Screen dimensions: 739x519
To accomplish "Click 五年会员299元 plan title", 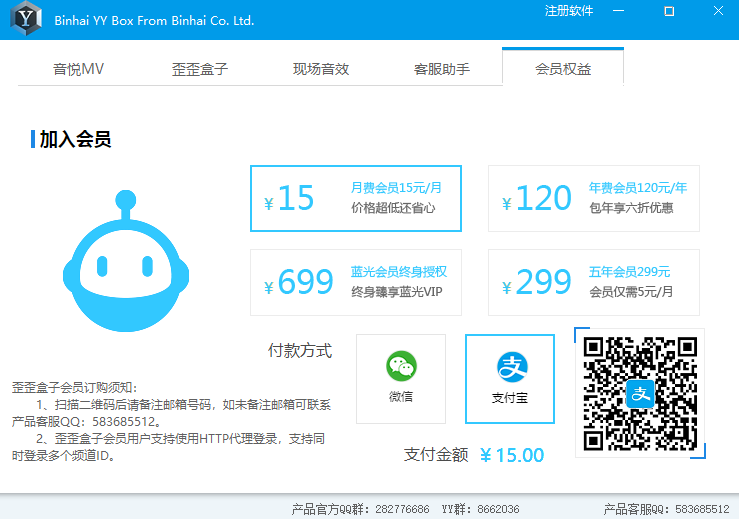I will pos(630,272).
